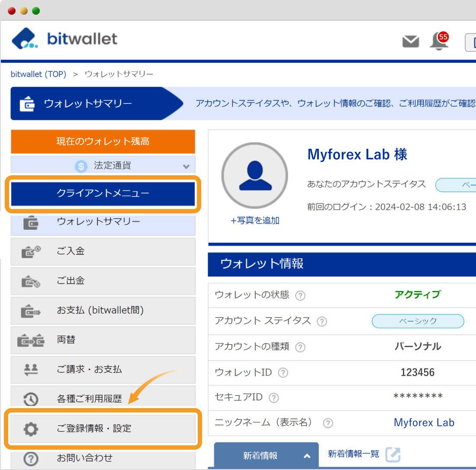Open the 新着情報一覧 link
Viewport: 476px width, 470px height.
click(354, 454)
